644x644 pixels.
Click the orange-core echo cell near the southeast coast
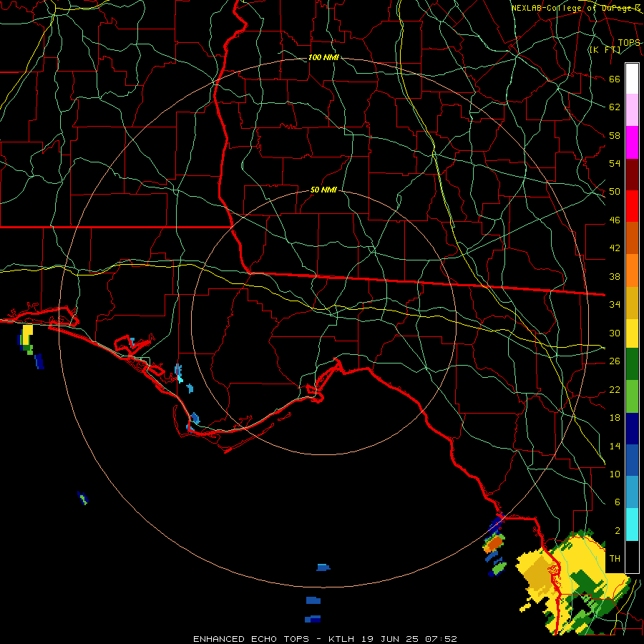494,543
